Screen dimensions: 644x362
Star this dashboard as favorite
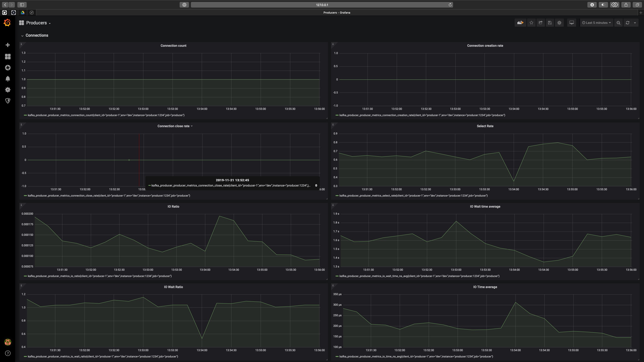[531, 23]
